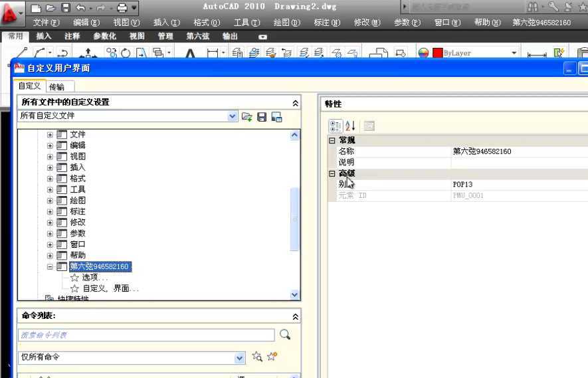The height and width of the screenshot is (378, 588).
Task: Switch to the 注释 ribbon tab
Action: pyautogui.click(x=72, y=37)
